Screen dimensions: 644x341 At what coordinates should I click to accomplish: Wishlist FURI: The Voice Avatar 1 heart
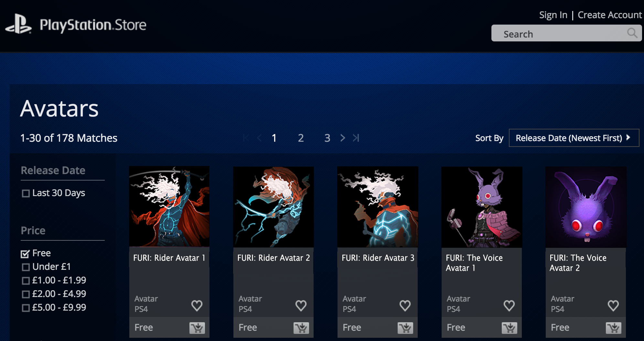[509, 305]
